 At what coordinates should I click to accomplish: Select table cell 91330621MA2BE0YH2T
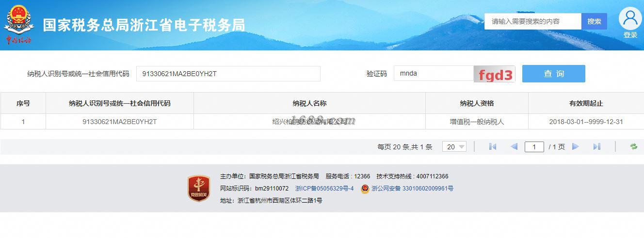pyautogui.click(x=120, y=122)
